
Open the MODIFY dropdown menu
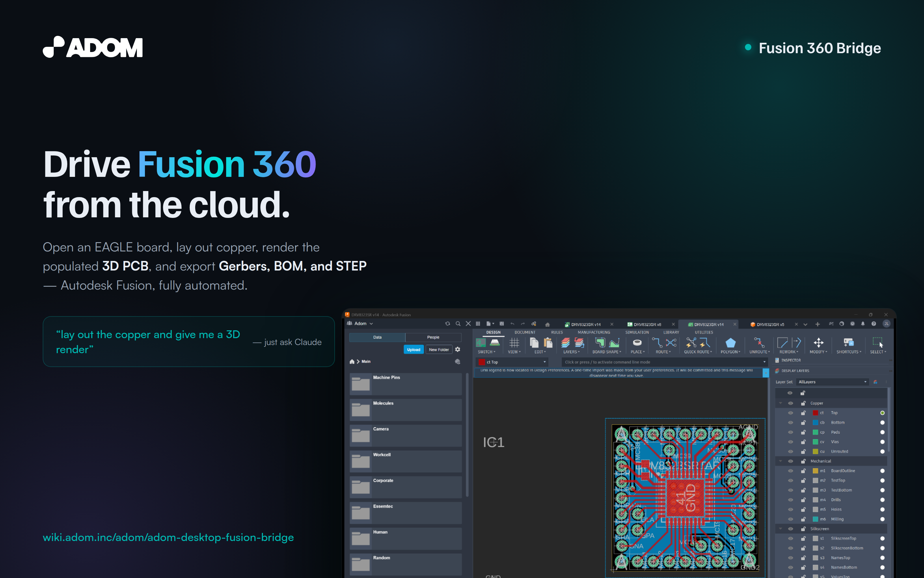(818, 352)
